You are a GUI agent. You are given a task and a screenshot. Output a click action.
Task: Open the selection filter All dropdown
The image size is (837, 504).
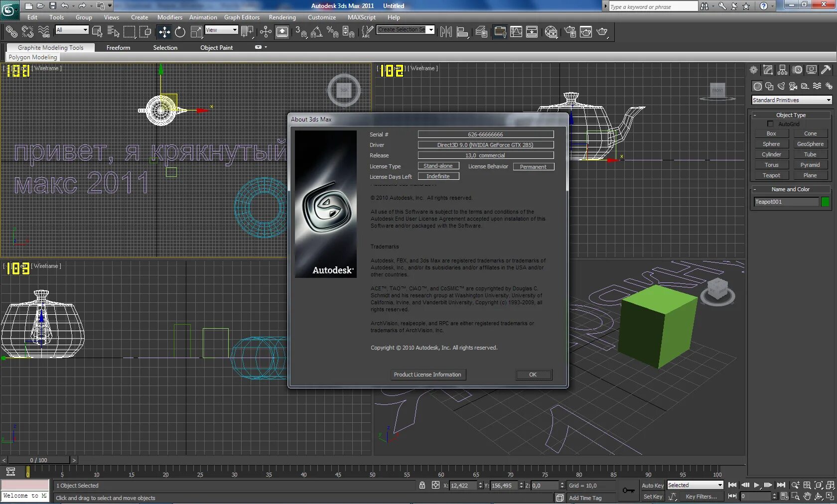click(x=72, y=30)
